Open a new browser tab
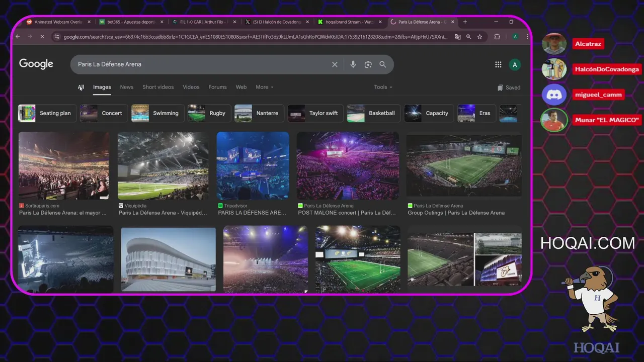Image resolution: width=644 pixels, height=362 pixels. point(465,22)
